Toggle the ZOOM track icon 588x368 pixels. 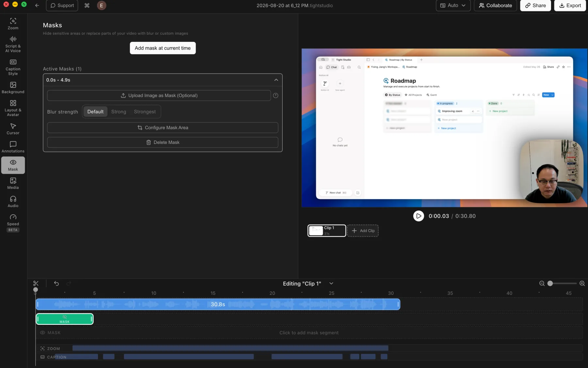coord(42,349)
